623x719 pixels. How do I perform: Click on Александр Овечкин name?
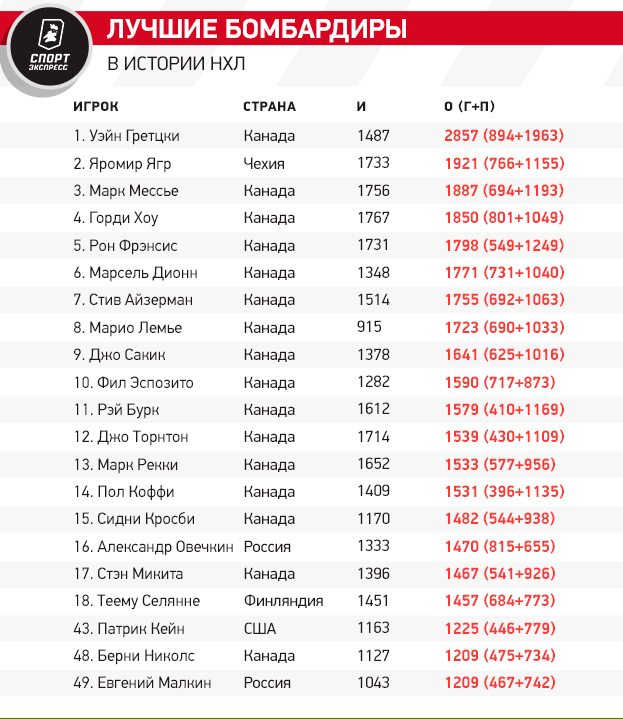tap(150, 547)
